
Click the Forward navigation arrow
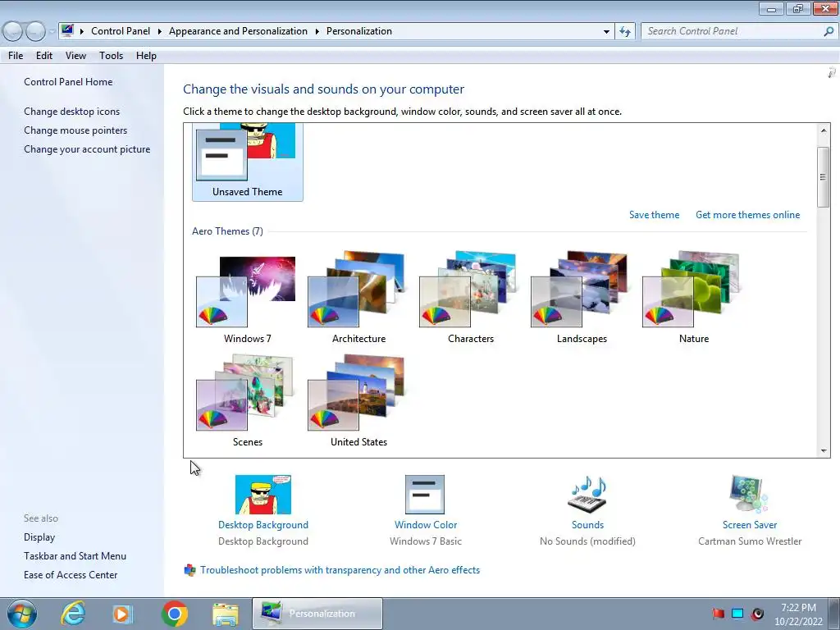coord(35,32)
